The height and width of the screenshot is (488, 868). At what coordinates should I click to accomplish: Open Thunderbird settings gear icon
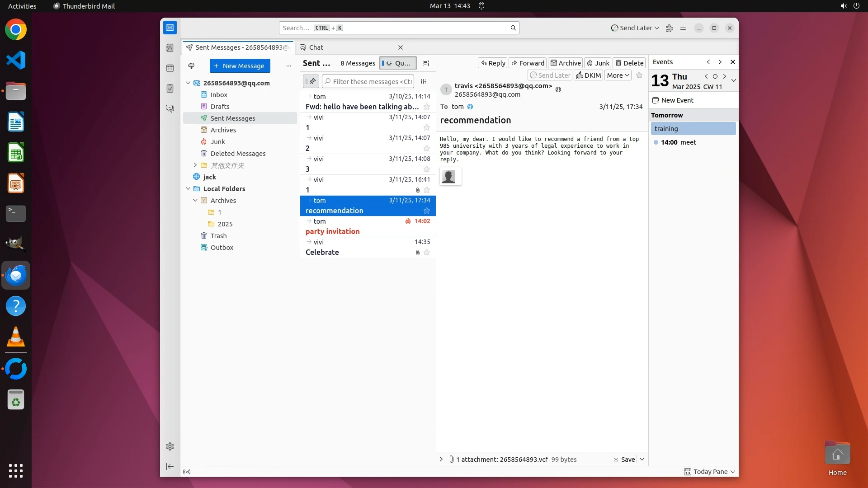coord(170,446)
